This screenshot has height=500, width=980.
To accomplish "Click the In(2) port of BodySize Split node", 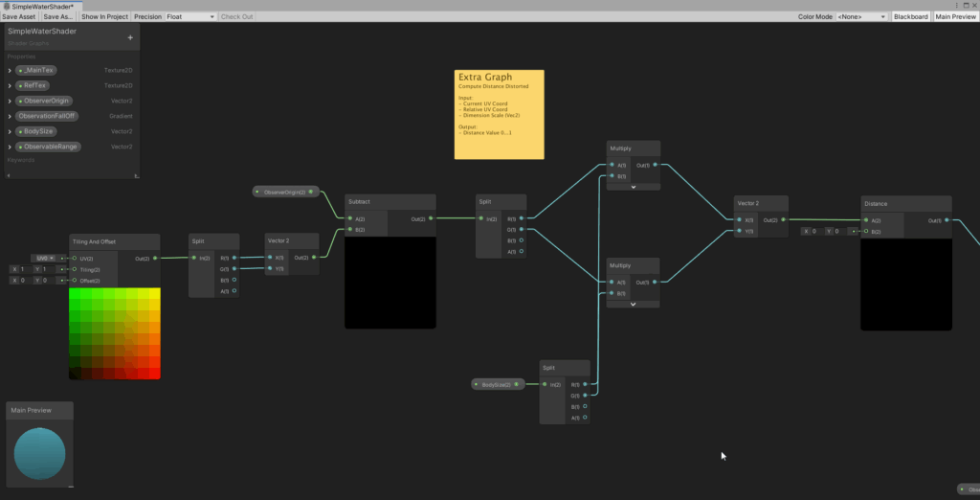I will point(545,384).
